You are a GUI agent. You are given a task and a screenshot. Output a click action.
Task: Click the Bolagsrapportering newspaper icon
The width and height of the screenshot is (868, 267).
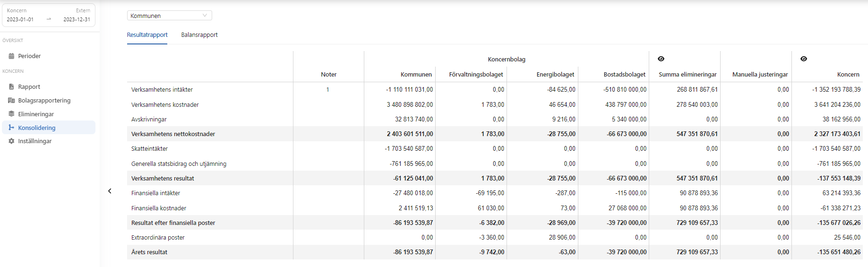click(11, 101)
